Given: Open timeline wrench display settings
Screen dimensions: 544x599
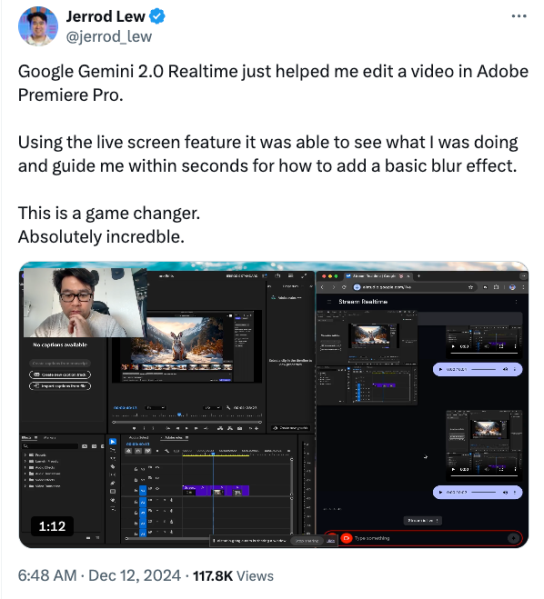Looking at the screenshot, I should (167, 451).
